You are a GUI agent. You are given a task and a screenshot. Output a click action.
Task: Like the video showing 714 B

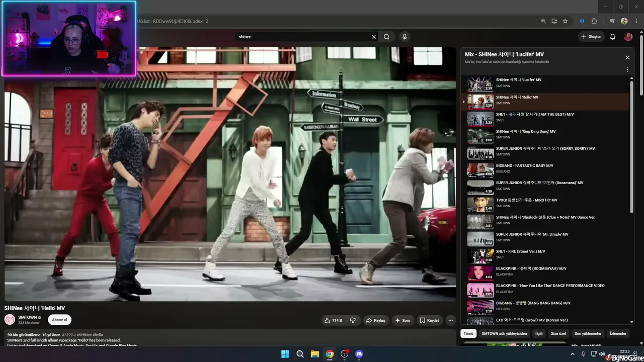333,320
